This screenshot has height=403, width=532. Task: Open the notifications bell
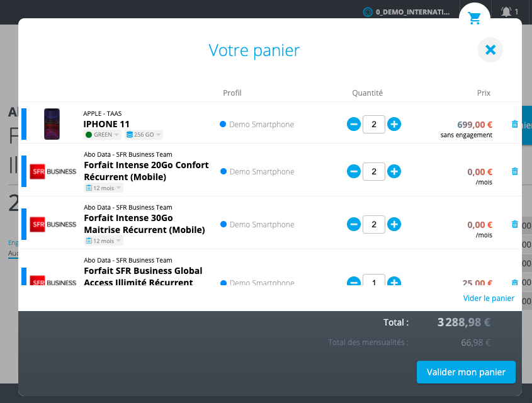506,12
